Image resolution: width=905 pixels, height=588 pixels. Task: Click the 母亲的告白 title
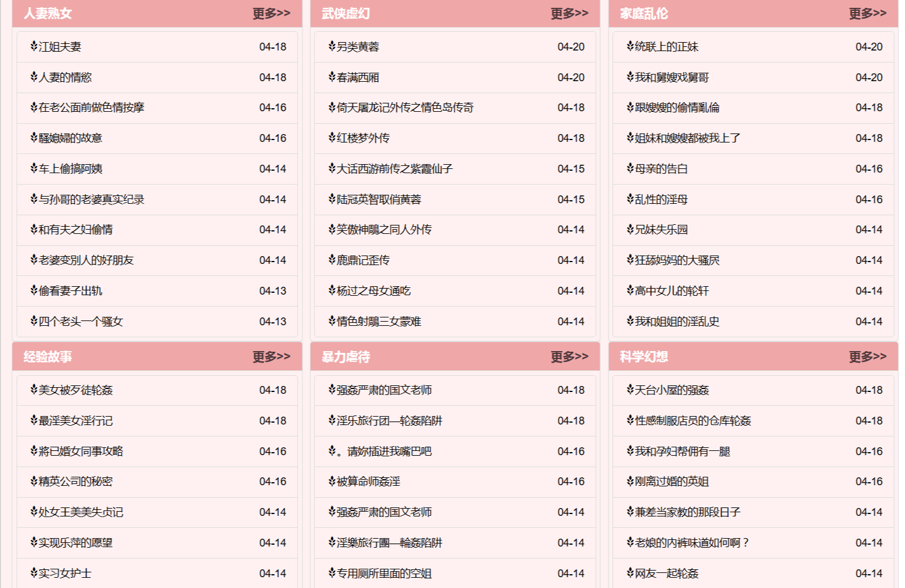click(661, 169)
